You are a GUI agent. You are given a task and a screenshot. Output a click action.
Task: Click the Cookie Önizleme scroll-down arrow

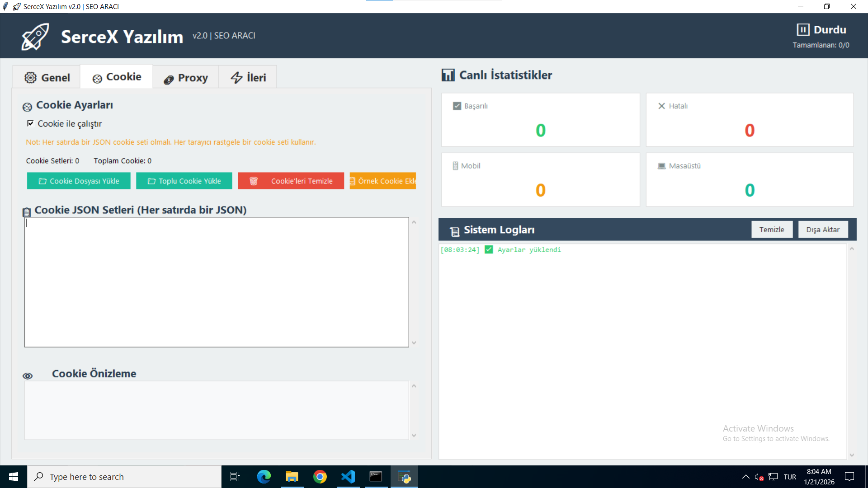coord(414,436)
